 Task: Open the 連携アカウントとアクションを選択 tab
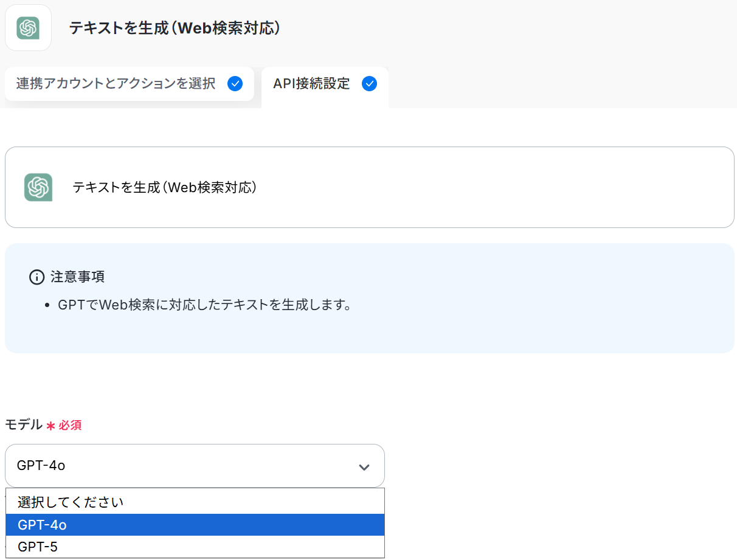(116, 84)
